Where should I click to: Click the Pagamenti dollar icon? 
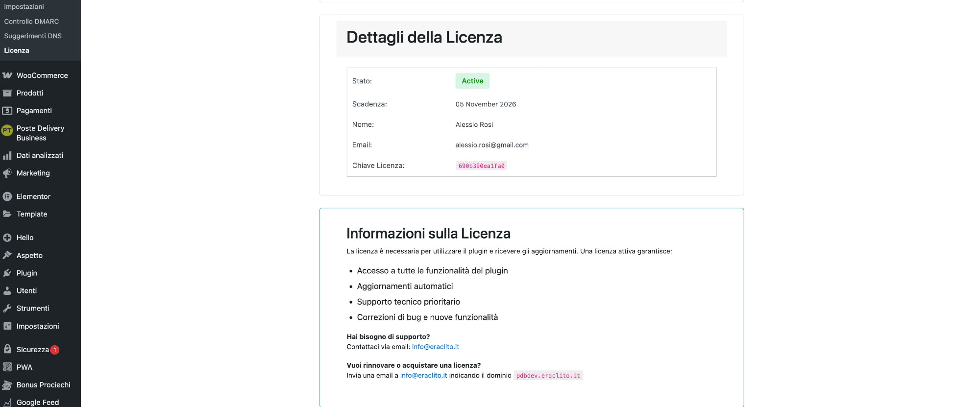[7, 111]
